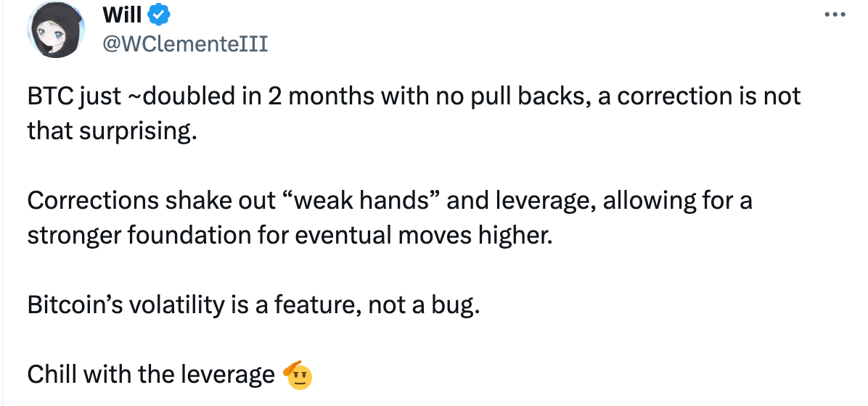Open the display name Will

click(x=123, y=15)
